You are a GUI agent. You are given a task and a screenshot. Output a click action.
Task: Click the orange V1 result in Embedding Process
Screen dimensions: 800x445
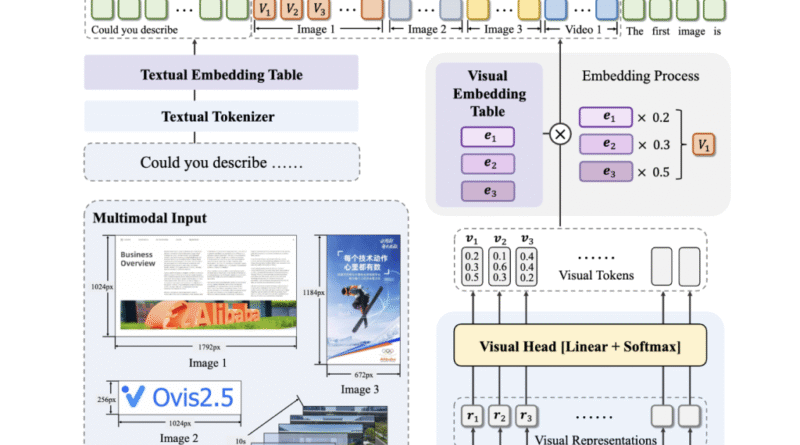(x=704, y=144)
